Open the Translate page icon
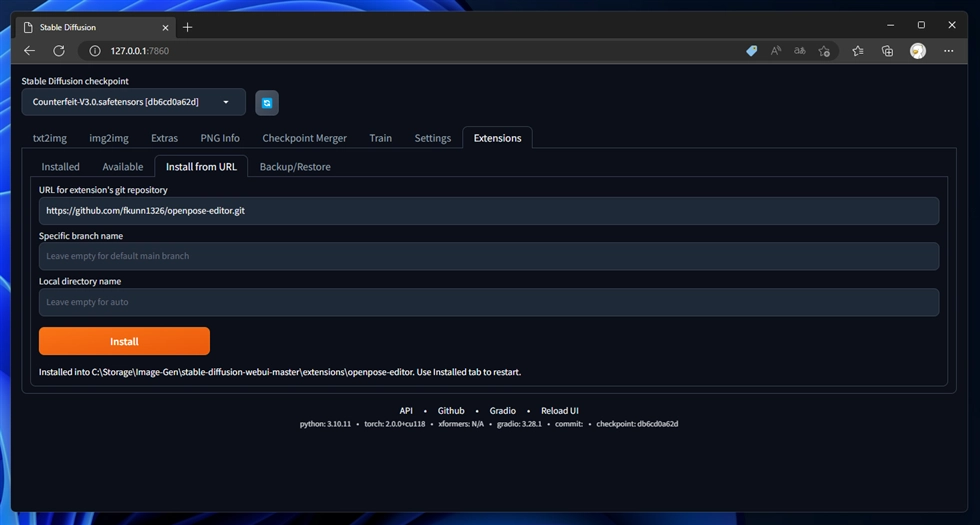The width and height of the screenshot is (980, 525). (x=799, y=51)
